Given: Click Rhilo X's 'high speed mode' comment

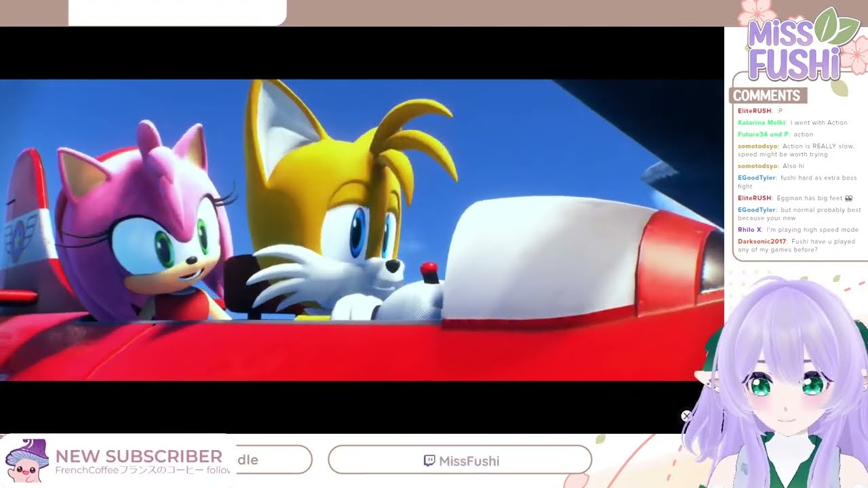Looking at the screenshot, I should 798,230.
